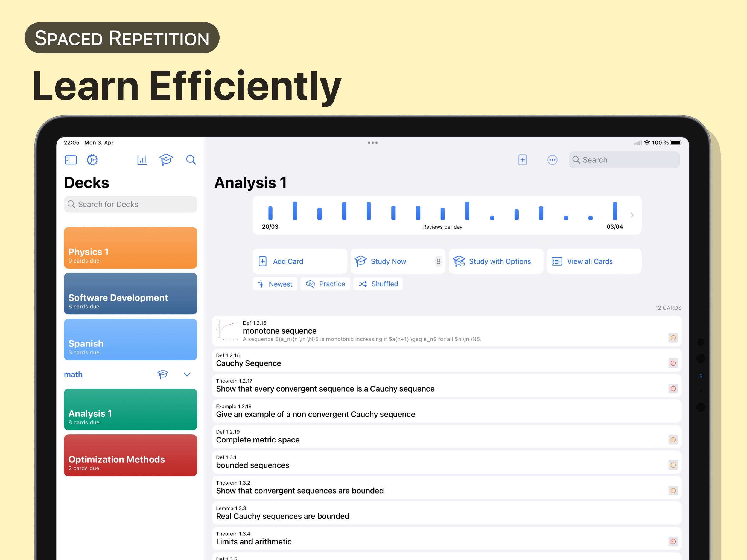Advance reviews chart with right chevron
747x560 pixels.
point(632,215)
